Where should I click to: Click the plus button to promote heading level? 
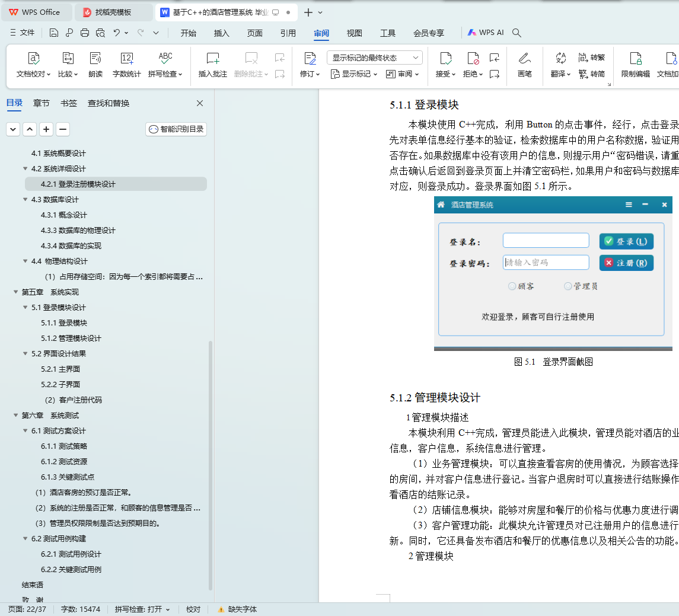pos(46,129)
